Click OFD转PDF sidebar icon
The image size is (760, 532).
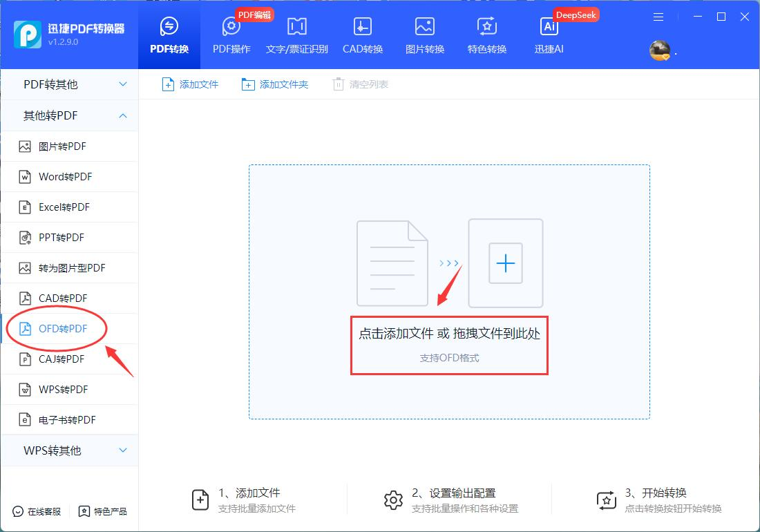25,329
